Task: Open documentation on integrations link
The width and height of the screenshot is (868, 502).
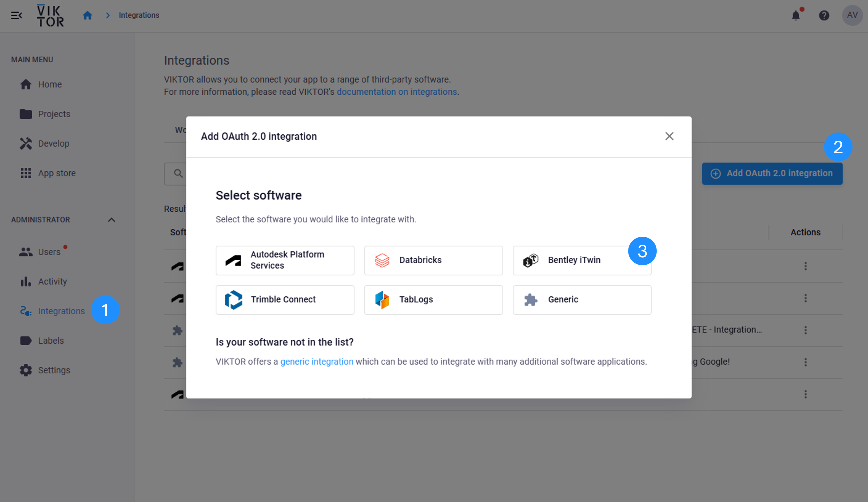Action: tap(396, 92)
